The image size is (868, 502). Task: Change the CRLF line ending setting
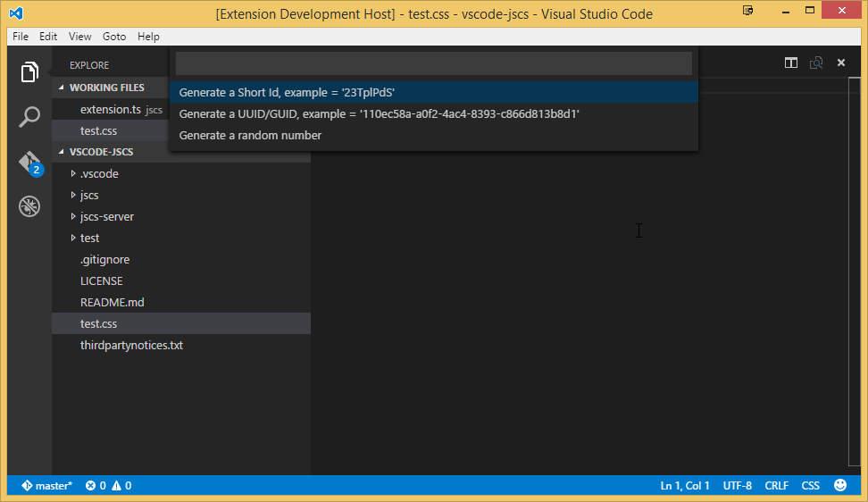(777, 485)
